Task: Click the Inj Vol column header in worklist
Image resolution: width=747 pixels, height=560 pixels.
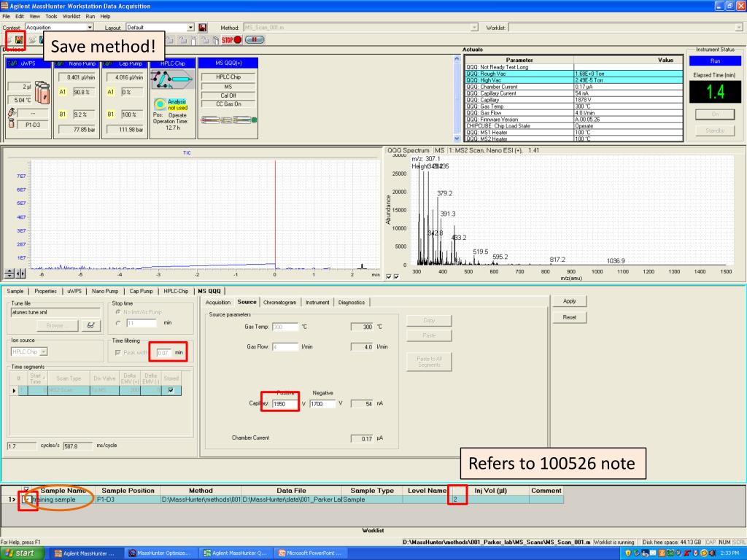Action: [x=490, y=491]
